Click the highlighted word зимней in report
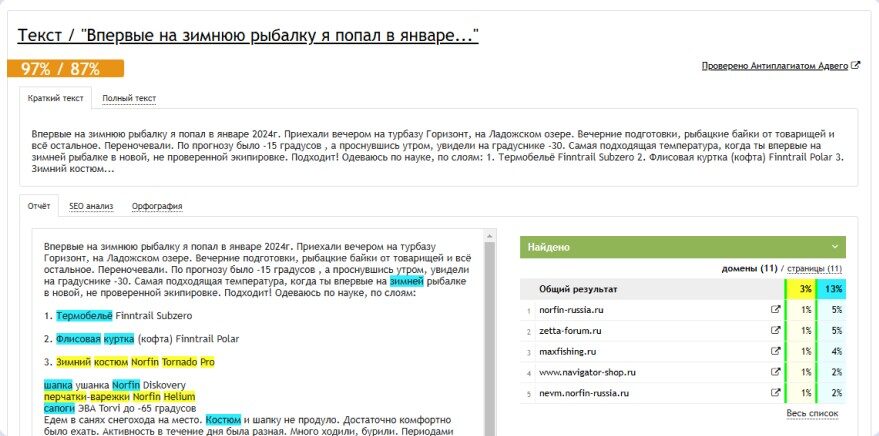Image resolution: width=879 pixels, height=436 pixels. (x=406, y=281)
